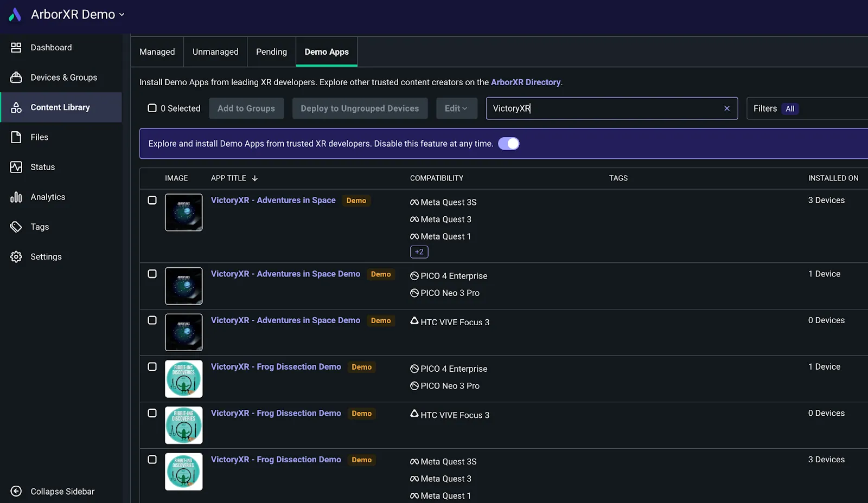
Task: Disable the Demo Apps explore toggle
Action: [x=508, y=144]
